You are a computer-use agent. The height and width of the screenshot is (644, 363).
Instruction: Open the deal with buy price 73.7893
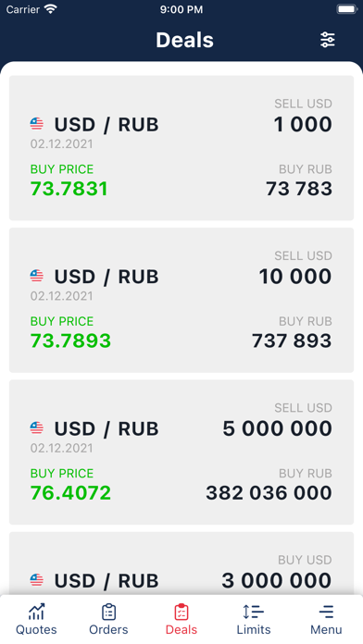(181, 300)
